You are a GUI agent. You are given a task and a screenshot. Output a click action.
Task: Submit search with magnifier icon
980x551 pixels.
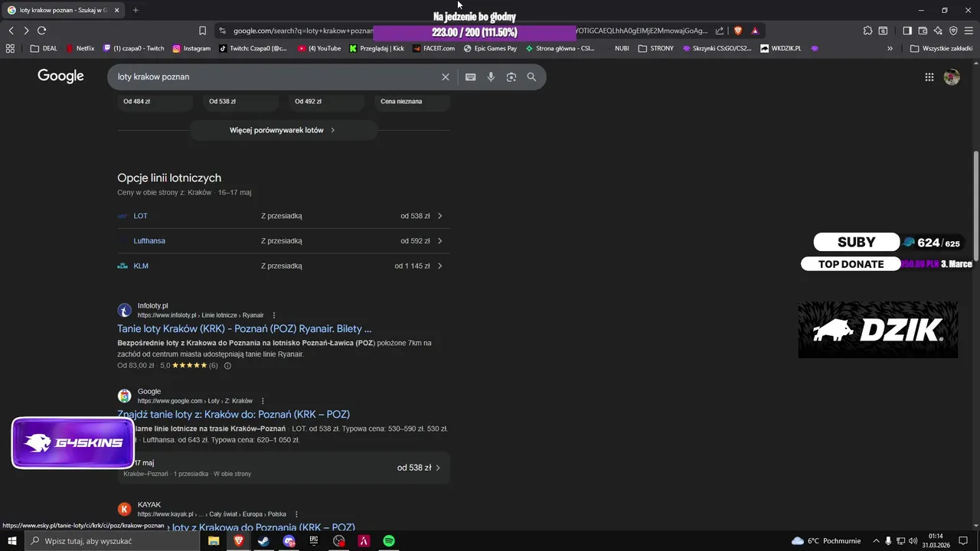coord(531,77)
